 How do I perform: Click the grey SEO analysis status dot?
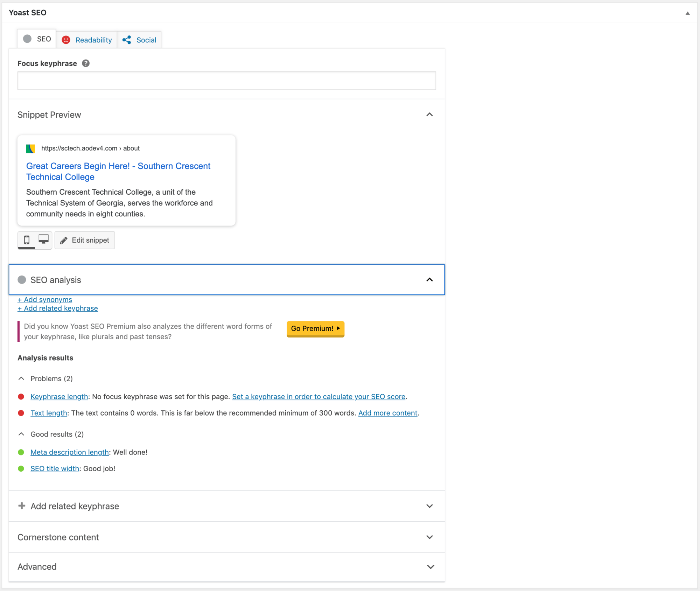(x=22, y=280)
